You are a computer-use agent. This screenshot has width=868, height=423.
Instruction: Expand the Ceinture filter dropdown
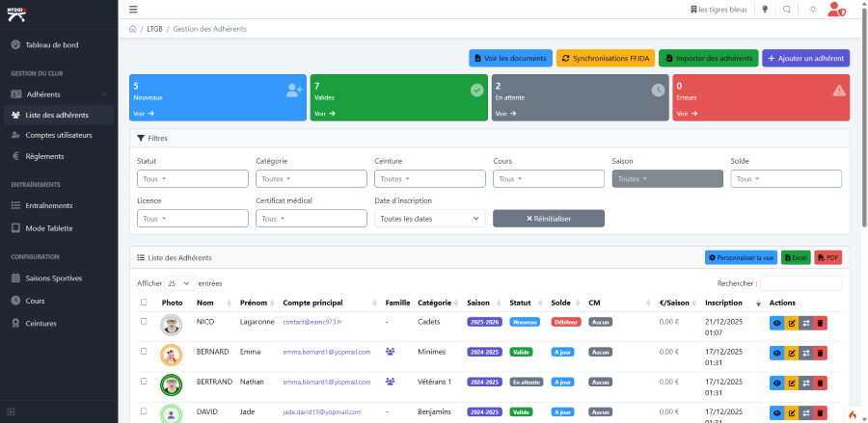tap(429, 178)
